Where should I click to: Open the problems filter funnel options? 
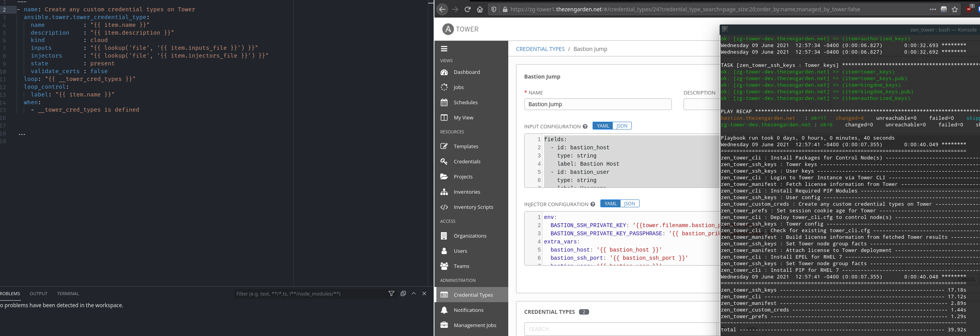point(391,294)
